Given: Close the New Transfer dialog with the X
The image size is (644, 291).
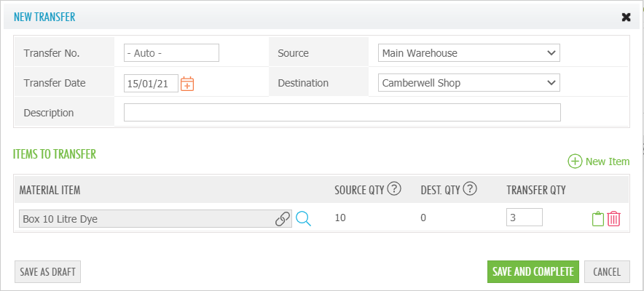Looking at the screenshot, I should (626, 17).
